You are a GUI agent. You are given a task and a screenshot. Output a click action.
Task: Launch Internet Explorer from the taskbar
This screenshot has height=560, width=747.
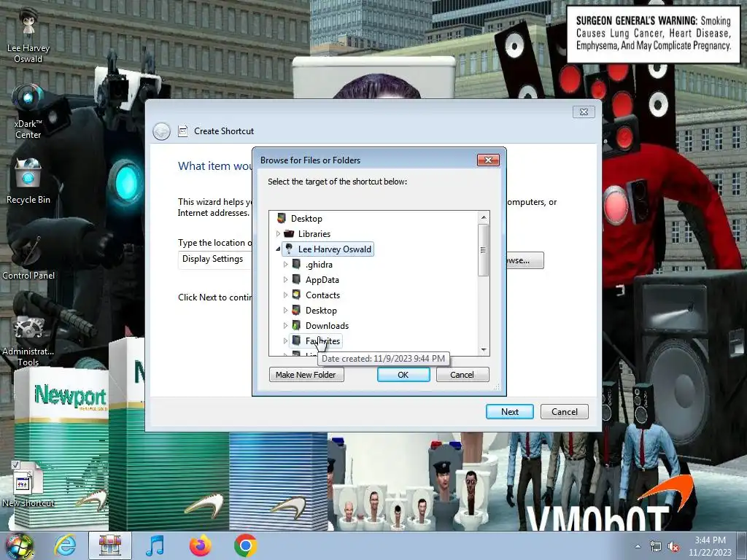64,545
